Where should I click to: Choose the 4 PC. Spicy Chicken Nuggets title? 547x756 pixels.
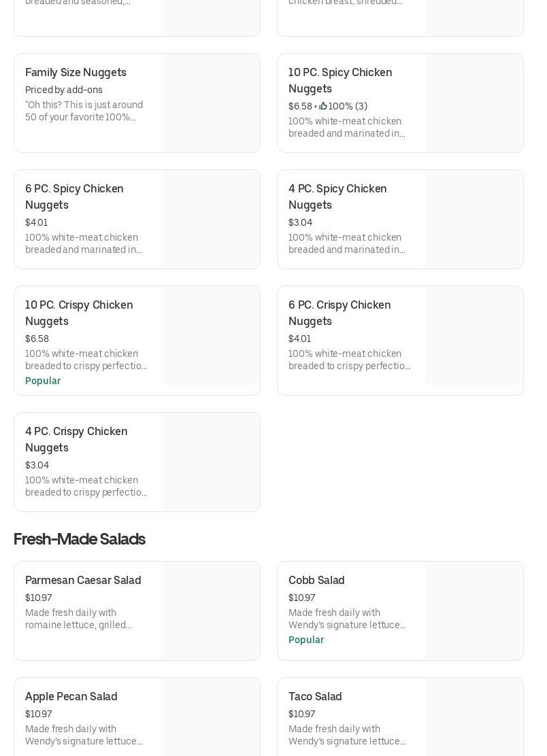point(337,196)
